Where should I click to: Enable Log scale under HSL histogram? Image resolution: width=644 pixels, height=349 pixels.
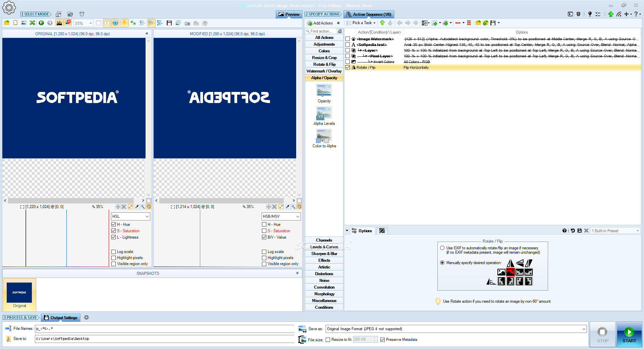tap(113, 252)
